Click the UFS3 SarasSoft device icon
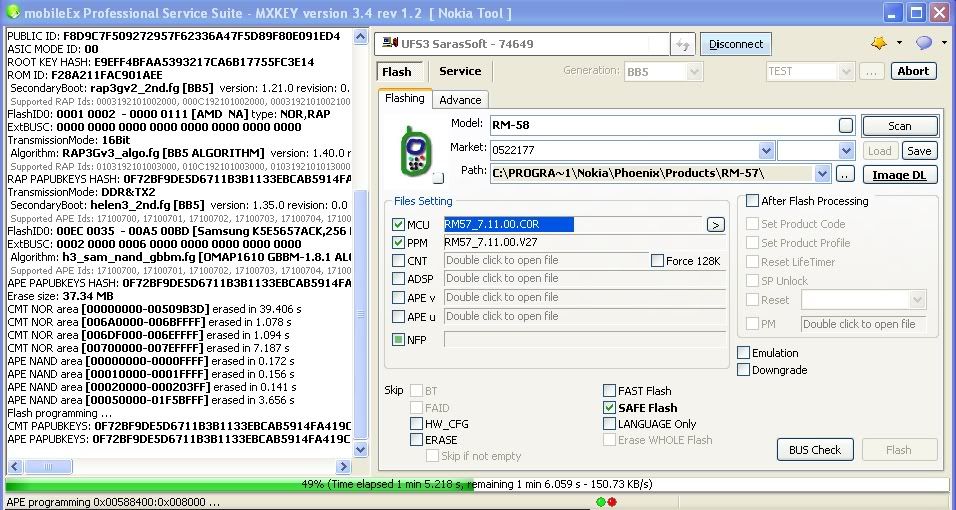This screenshot has width=956, height=510. (391, 44)
